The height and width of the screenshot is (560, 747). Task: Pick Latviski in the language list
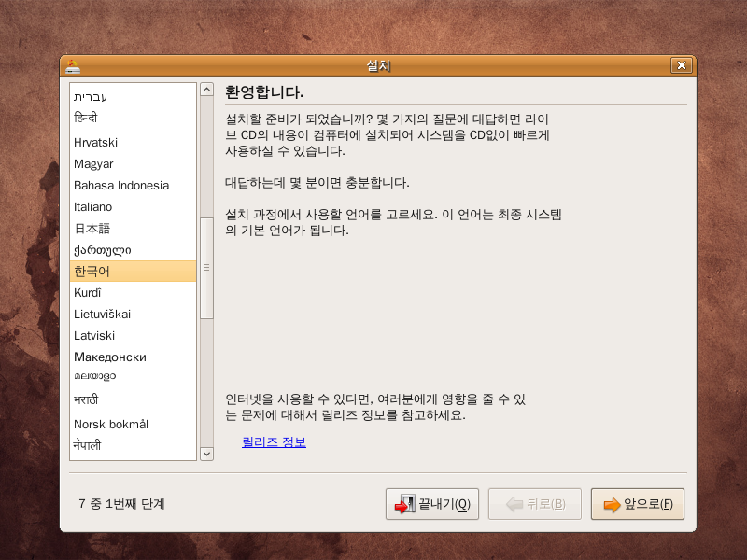[x=133, y=335]
